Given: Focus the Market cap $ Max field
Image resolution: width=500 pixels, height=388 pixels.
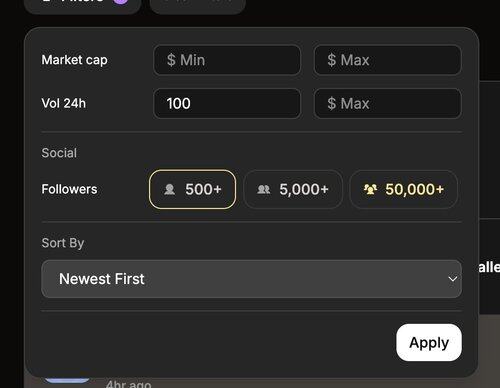Looking at the screenshot, I should pos(388,60).
